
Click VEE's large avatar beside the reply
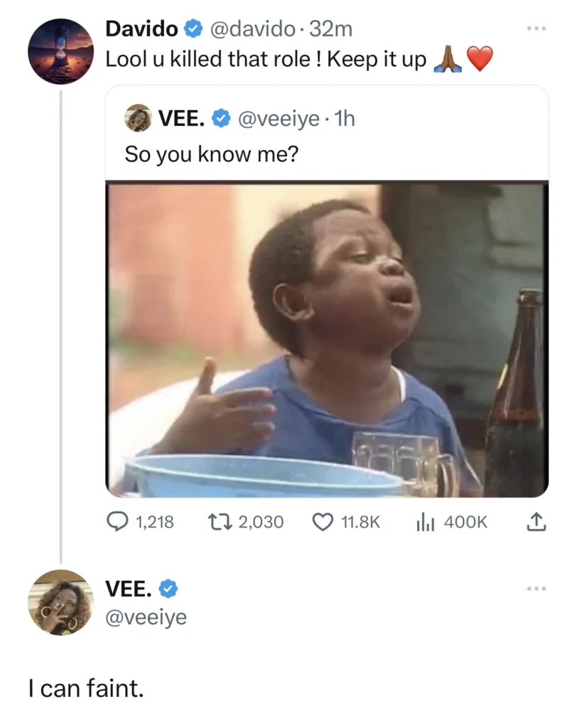pyautogui.click(x=60, y=601)
